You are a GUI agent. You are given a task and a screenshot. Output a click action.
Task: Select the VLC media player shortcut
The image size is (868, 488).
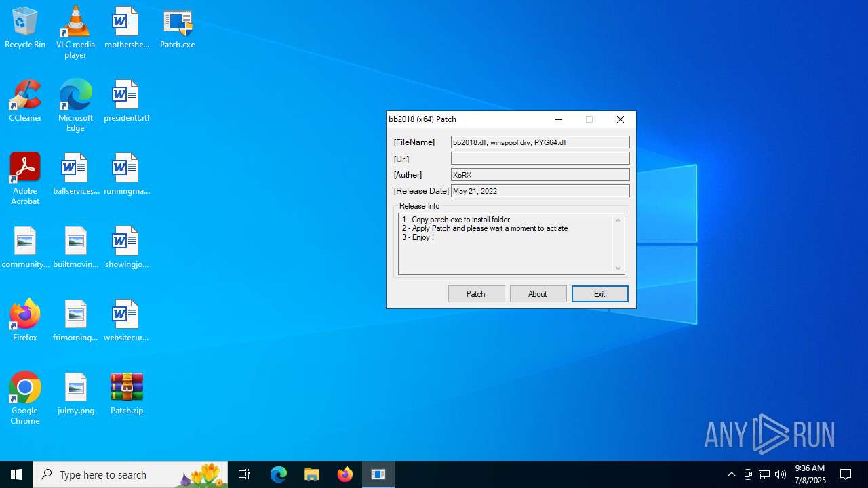75,33
